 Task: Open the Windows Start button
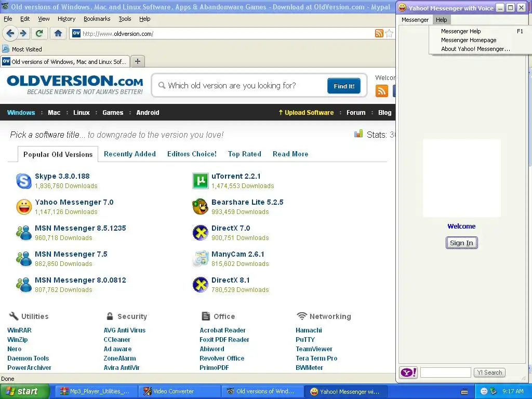[25, 391]
